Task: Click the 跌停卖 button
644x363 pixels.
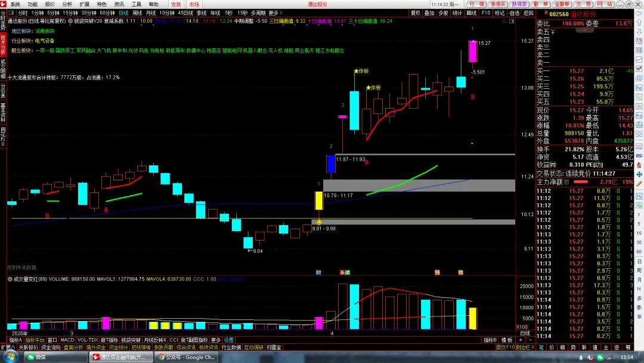Action: [x=519, y=4]
